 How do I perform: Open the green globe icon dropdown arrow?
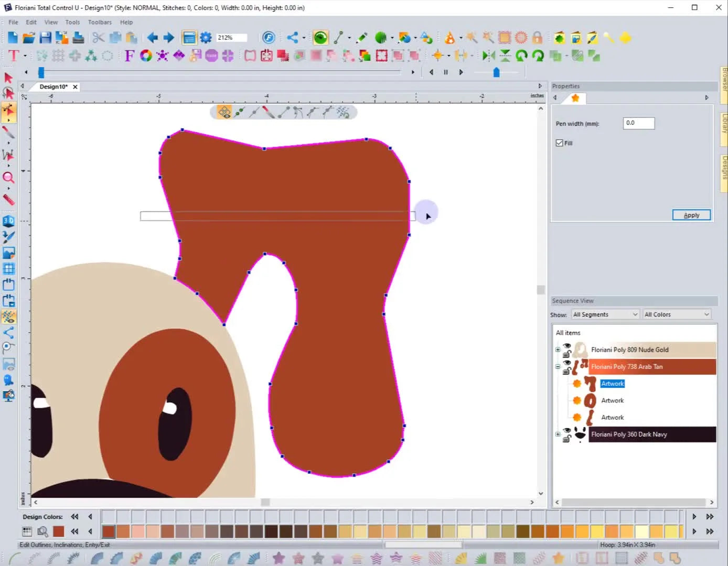(x=392, y=38)
